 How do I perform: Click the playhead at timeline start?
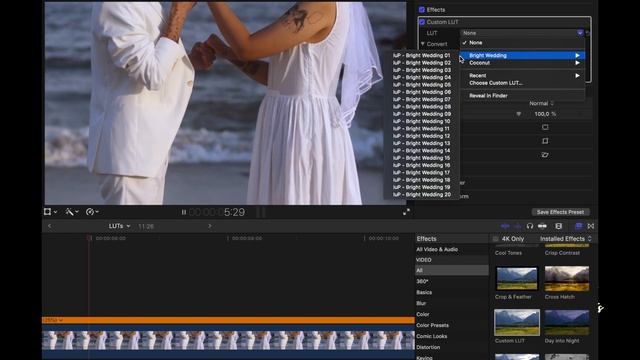click(x=89, y=238)
